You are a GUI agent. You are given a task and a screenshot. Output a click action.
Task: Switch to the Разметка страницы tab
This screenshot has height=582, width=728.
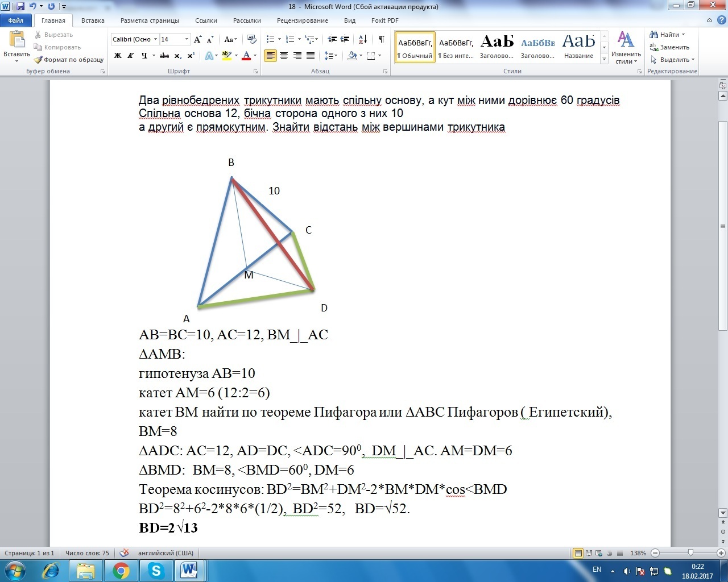coord(150,20)
